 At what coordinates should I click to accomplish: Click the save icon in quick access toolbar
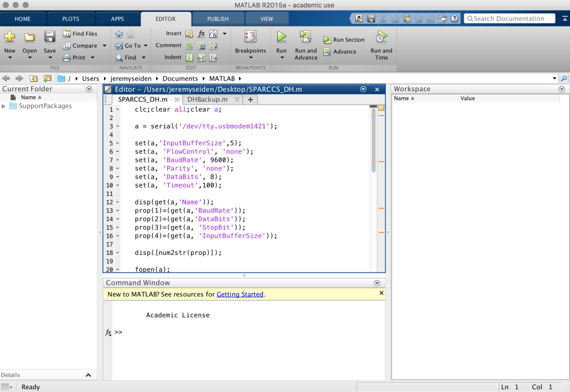coord(371,19)
